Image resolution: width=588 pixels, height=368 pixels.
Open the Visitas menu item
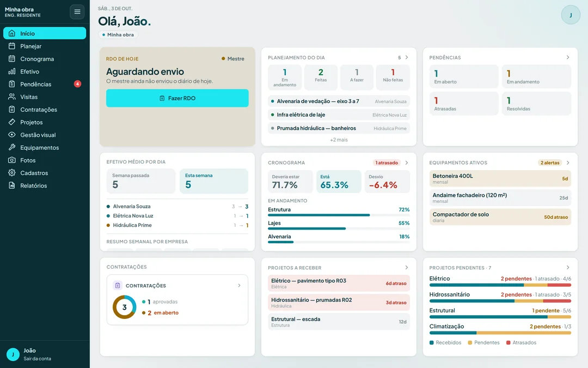[45, 97]
